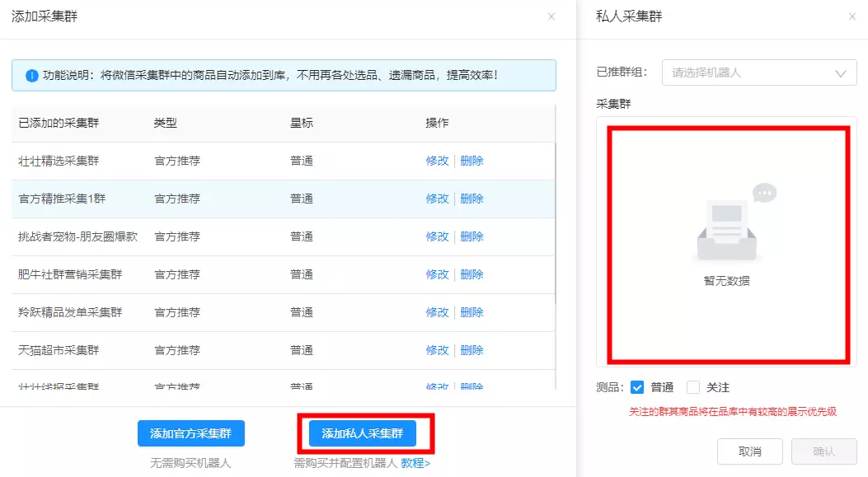Click the blue info icon in notice

(32, 76)
